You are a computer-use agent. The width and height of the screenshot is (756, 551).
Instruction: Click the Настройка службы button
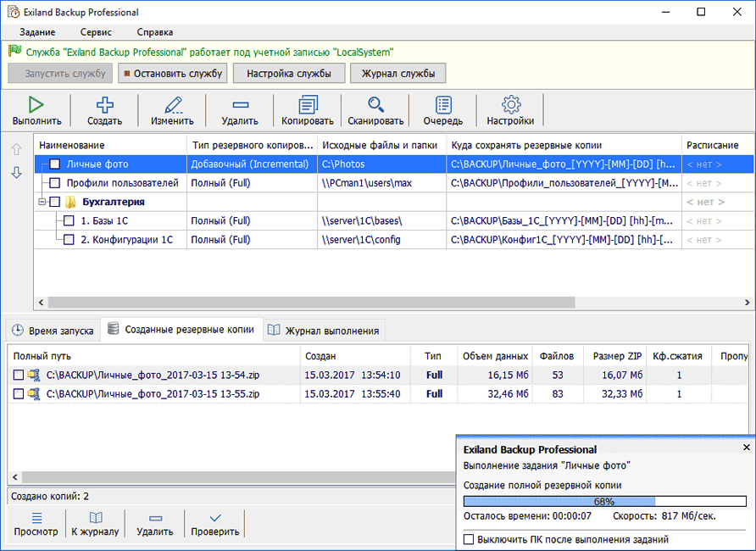pos(289,74)
